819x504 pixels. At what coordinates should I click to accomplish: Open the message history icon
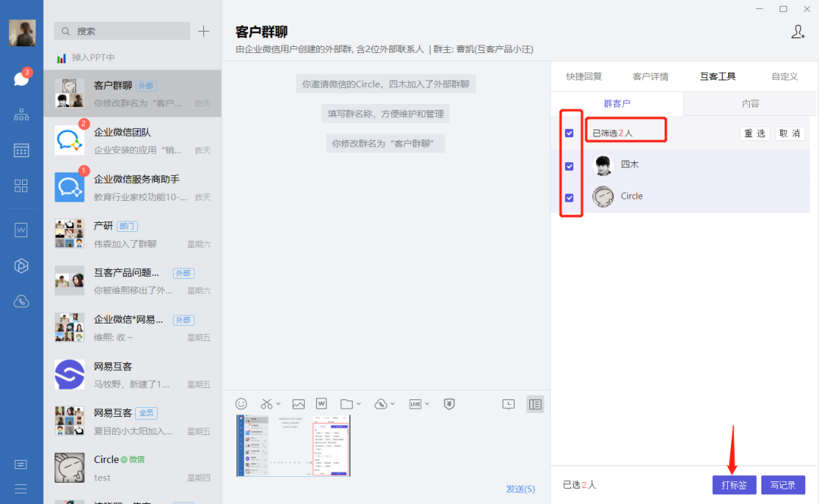coord(508,404)
